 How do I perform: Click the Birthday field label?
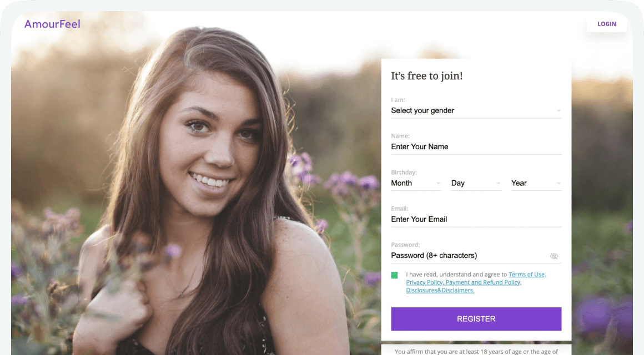404,173
